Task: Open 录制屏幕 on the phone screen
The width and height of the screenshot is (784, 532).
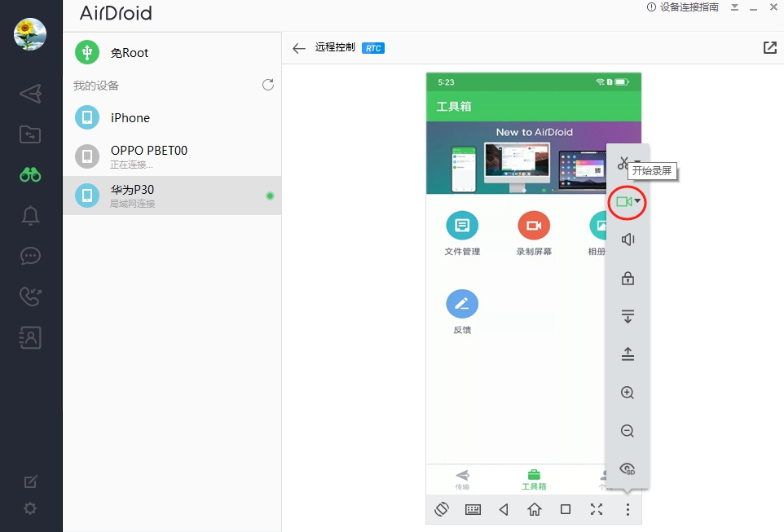Action: (534, 234)
